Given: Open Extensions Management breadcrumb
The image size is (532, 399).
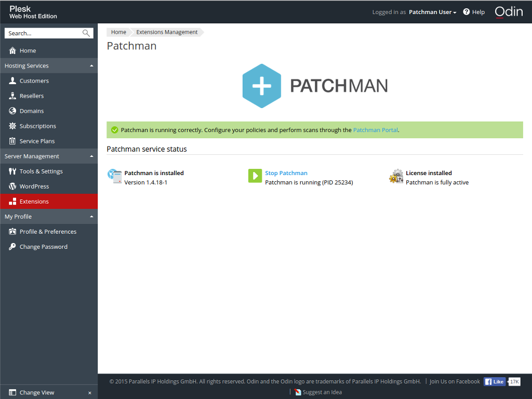Looking at the screenshot, I should point(166,32).
